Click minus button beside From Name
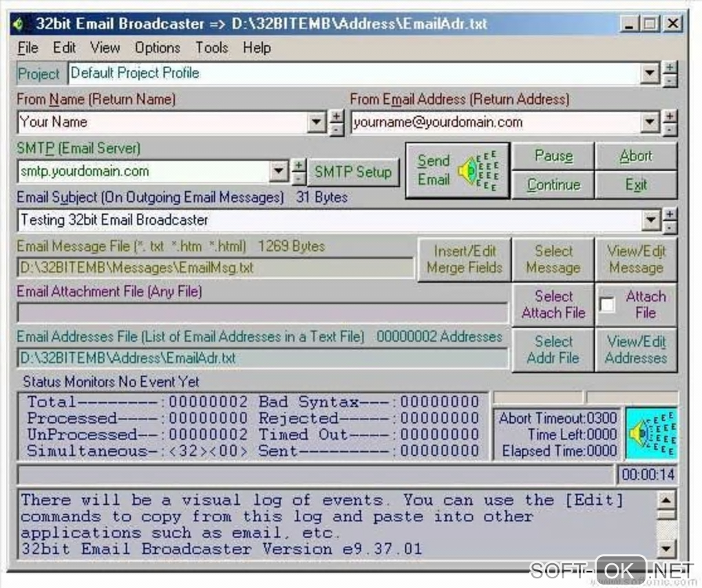The image size is (702, 588). [x=337, y=129]
